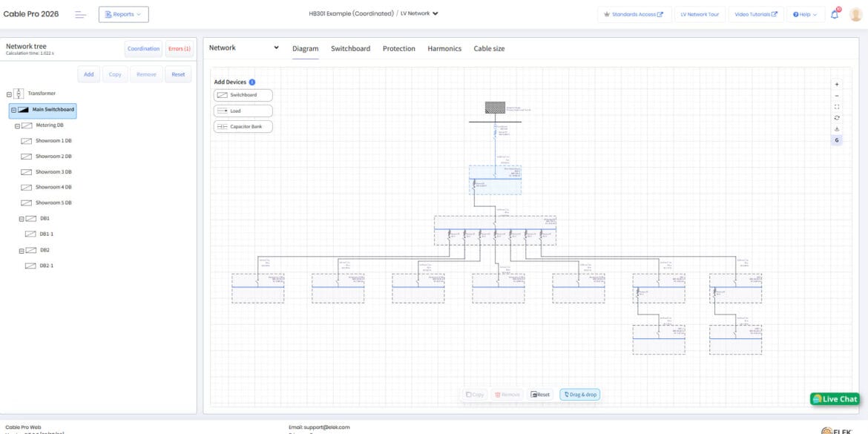The width and height of the screenshot is (868, 434).
Task: Click Remove in the network tree toolbar
Action: pyautogui.click(x=146, y=74)
